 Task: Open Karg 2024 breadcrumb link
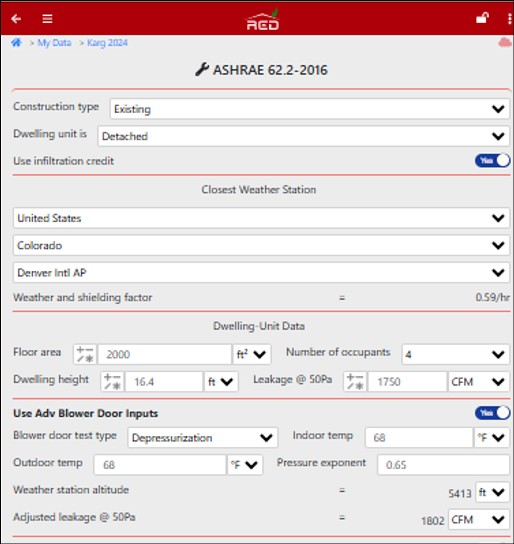pos(107,43)
